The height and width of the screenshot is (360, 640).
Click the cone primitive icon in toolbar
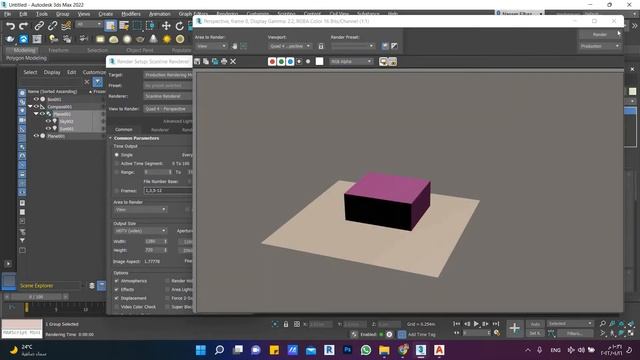point(153,39)
